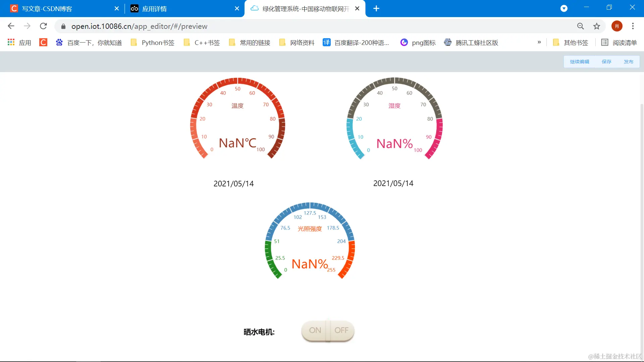Click the browser reload icon
The width and height of the screenshot is (644, 362).
coord(43,26)
